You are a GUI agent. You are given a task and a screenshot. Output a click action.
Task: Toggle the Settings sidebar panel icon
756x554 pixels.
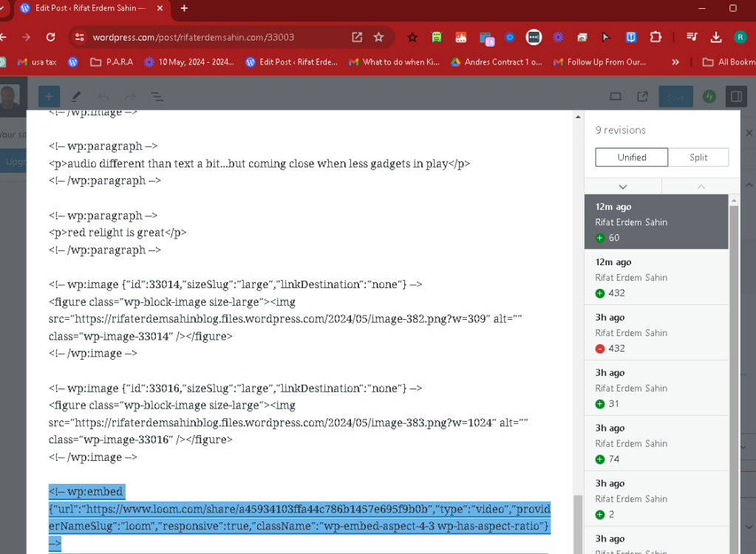(736, 97)
